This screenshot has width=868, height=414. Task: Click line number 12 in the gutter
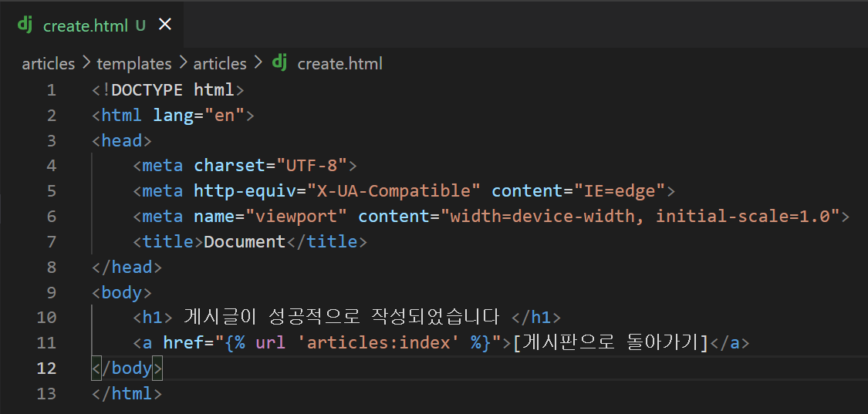46,369
